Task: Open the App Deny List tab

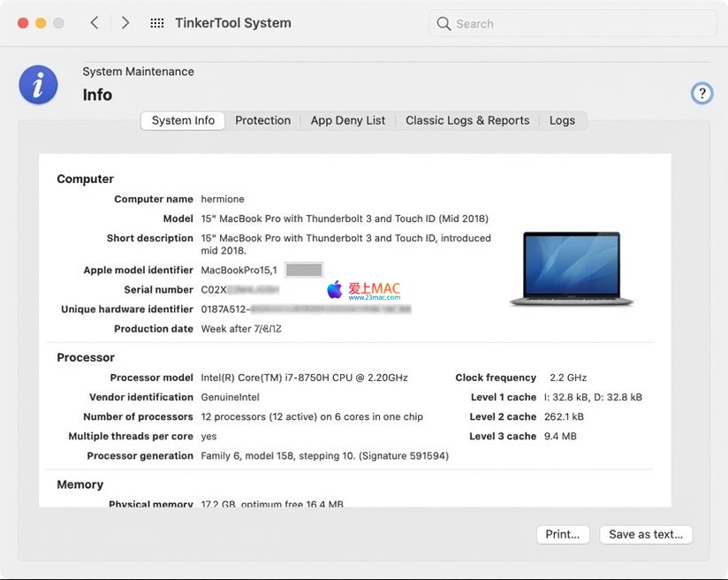Action: point(347,120)
